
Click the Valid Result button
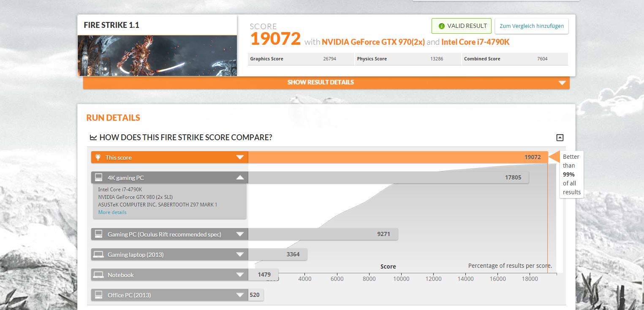point(462,26)
